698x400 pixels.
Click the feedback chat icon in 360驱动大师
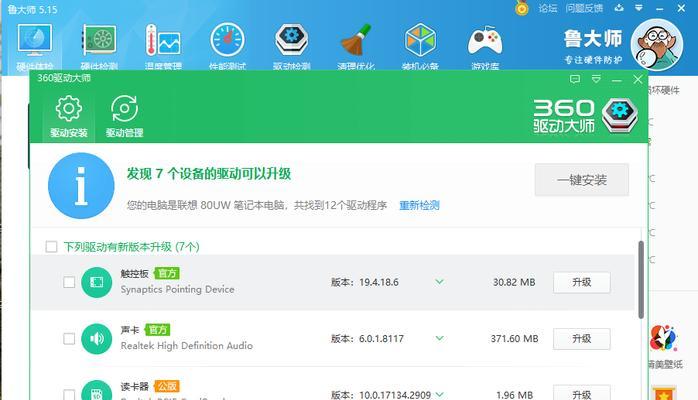(x=575, y=79)
